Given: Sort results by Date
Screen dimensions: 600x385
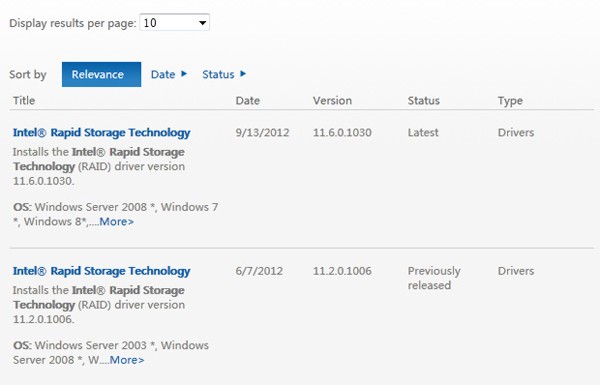Looking at the screenshot, I should (x=163, y=74).
